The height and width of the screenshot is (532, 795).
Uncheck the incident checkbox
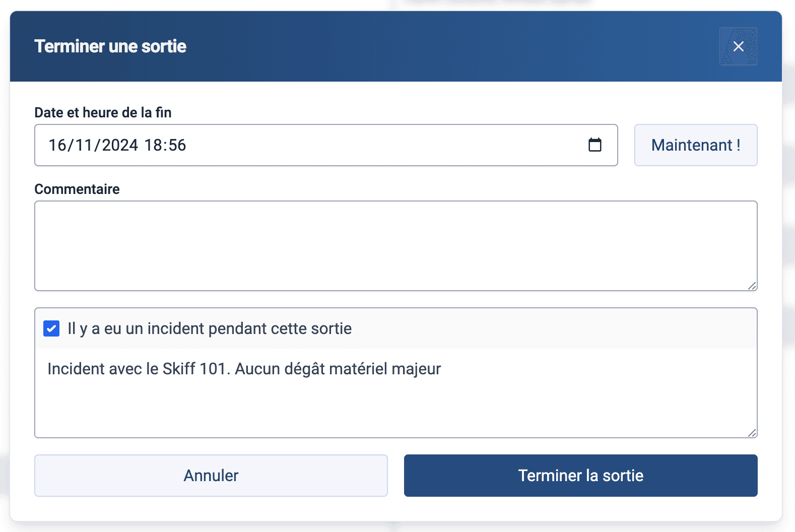[51, 328]
